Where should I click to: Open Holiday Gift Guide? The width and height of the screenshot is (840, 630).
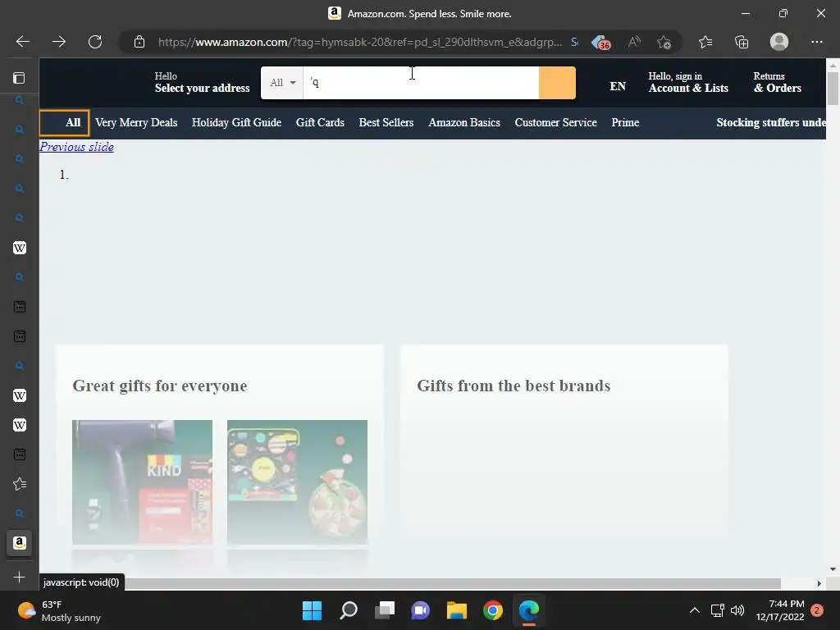point(236,123)
